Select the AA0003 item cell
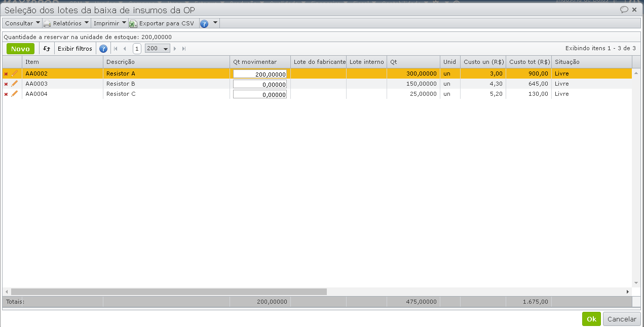This screenshot has width=644, height=327. pos(63,84)
